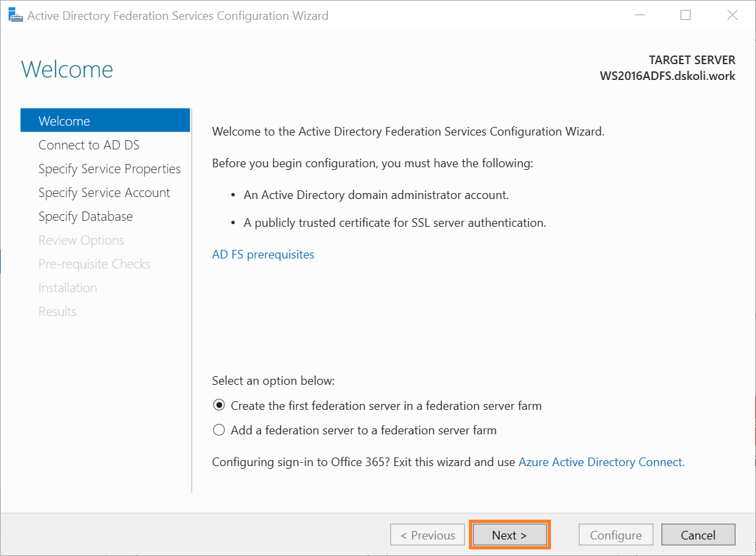Viewport: 756px width, 556px height.
Task: Click the domain administrator account bullet text
Action: click(376, 194)
